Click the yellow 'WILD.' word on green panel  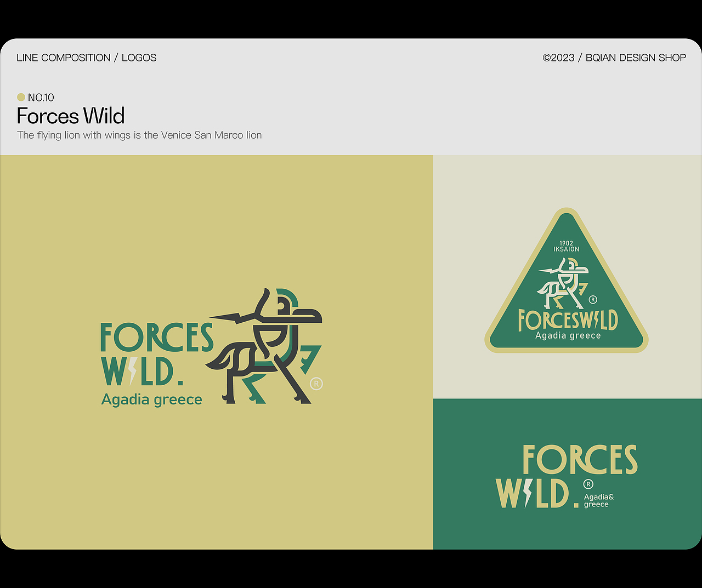pos(537,493)
